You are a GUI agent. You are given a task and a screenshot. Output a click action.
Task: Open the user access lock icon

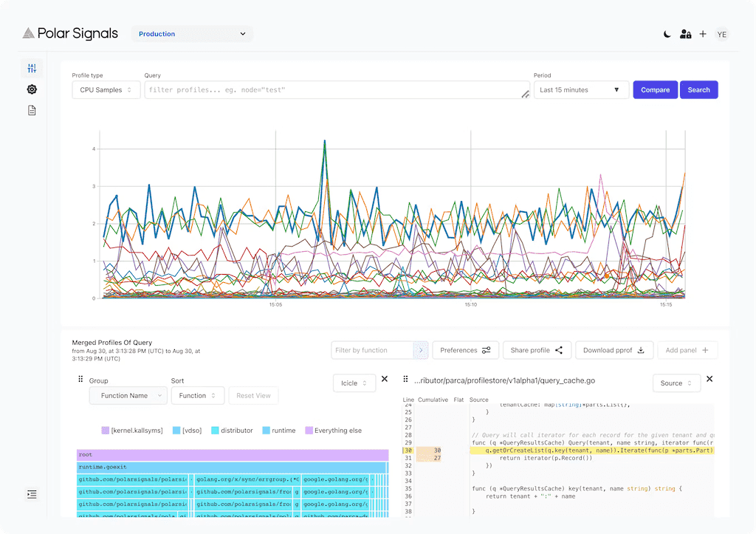(x=685, y=34)
